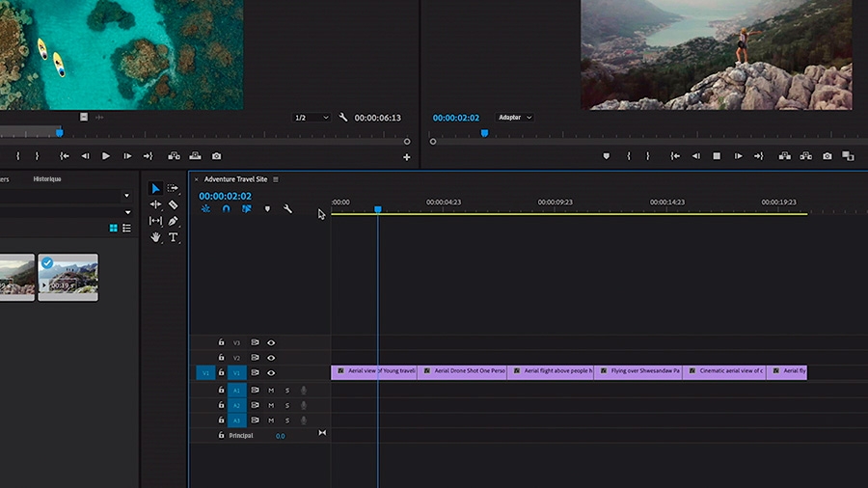868x488 pixels.
Task: Play the source monitor clip
Action: pos(106,156)
